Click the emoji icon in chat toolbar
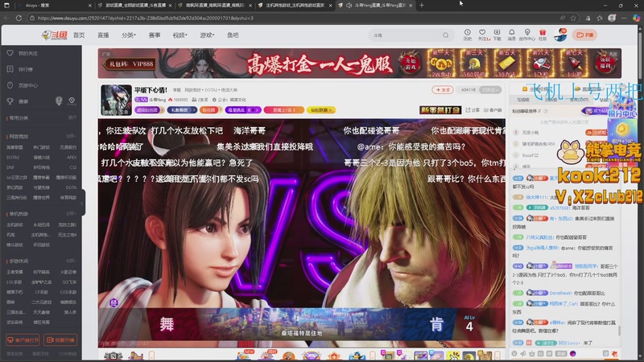The image size is (644, 362). click(514, 353)
